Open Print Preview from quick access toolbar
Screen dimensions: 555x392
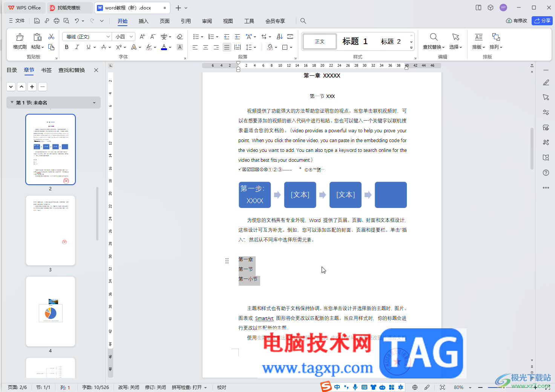pyautogui.click(x=66, y=21)
